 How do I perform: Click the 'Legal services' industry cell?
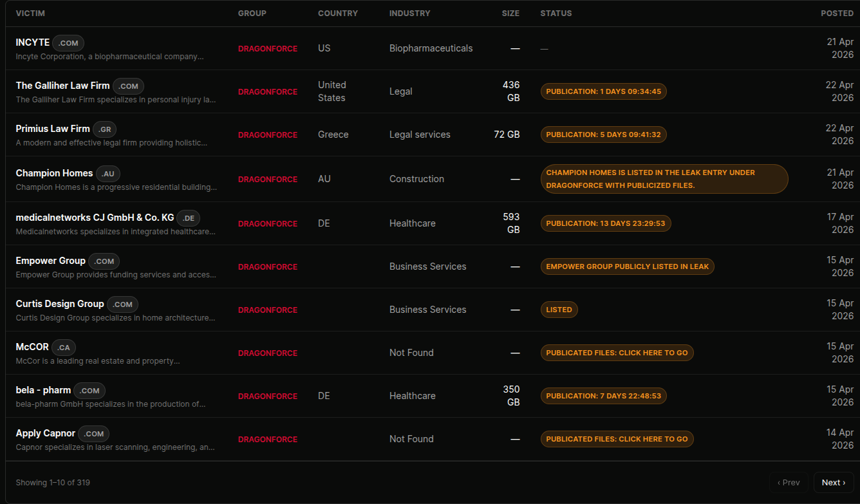click(x=420, y=135)
